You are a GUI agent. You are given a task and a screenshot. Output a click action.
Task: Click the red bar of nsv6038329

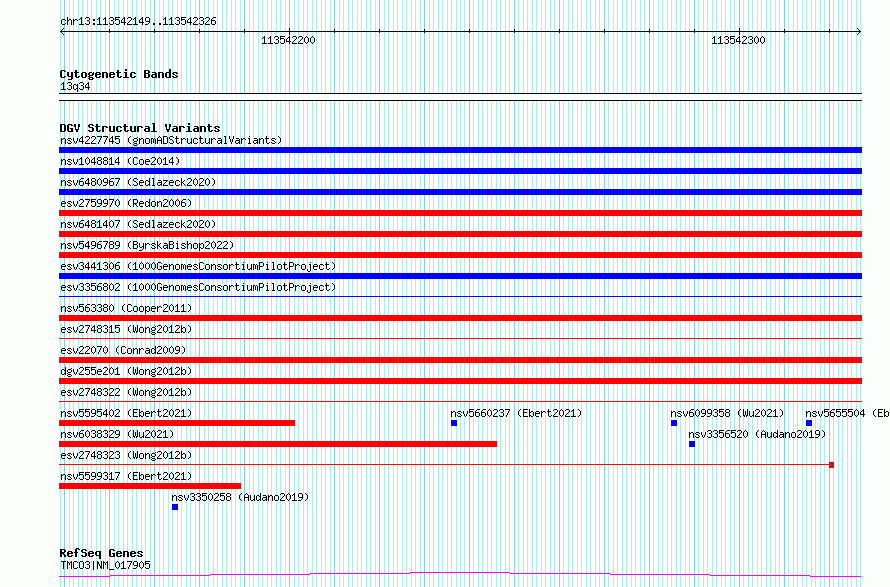click(278, 444)
